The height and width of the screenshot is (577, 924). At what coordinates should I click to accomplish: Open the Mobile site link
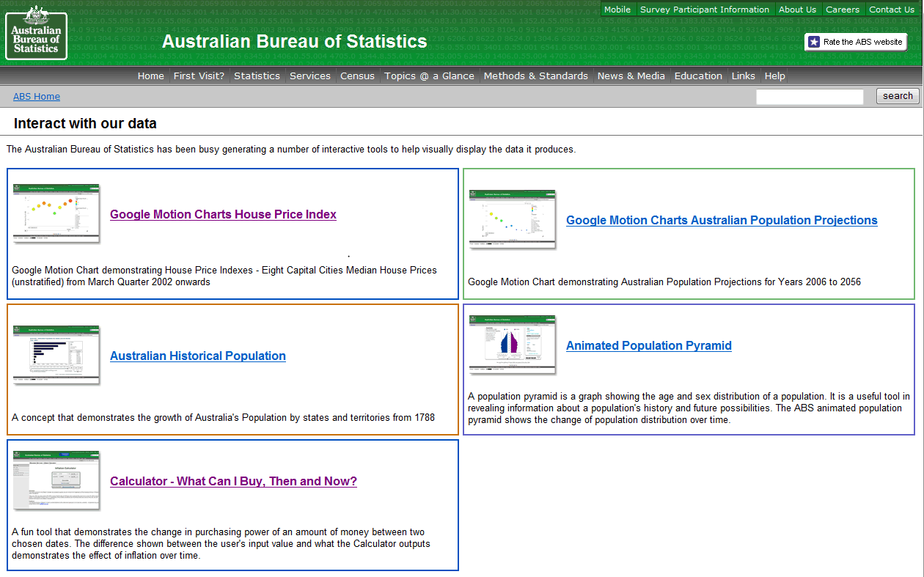click(x=617, y=10)
